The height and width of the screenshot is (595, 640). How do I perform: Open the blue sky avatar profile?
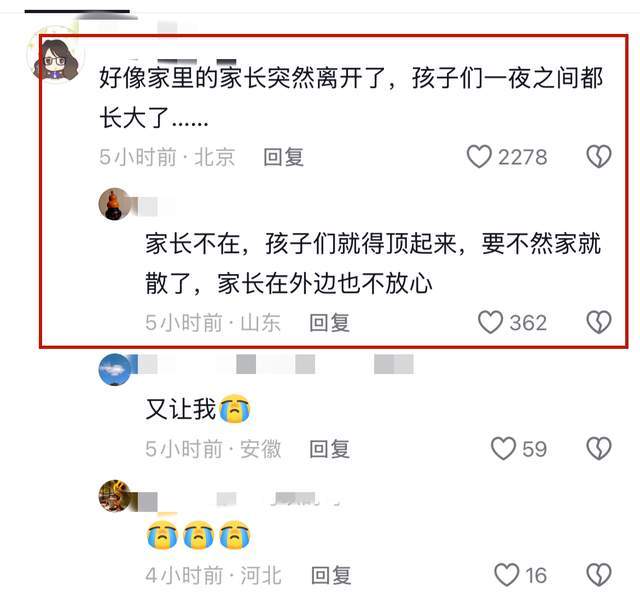click(115, 369)
